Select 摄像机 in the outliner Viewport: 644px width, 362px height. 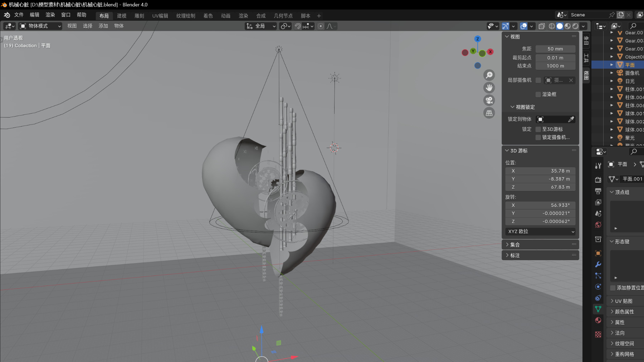[632, 73]
